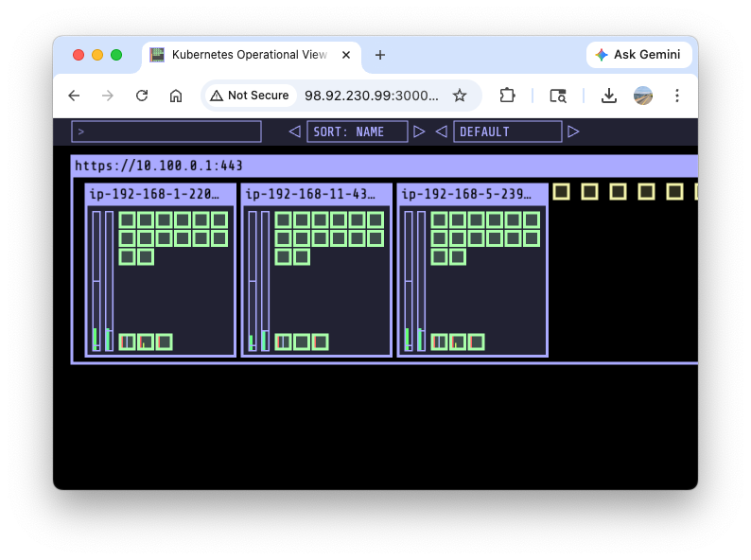Image resolution: width=751 pixels, height=560 pixels.
Task: Click the leftmost vertical resource bar in node ip-192-168-11-43
Action: pyautogui.click(x=253, y=281)
